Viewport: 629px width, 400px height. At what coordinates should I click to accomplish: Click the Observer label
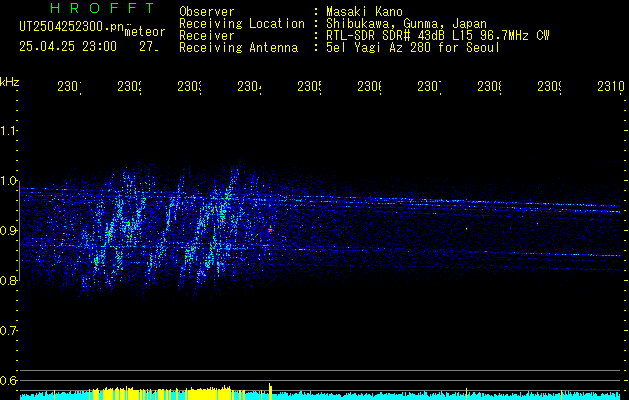[207, 11]
